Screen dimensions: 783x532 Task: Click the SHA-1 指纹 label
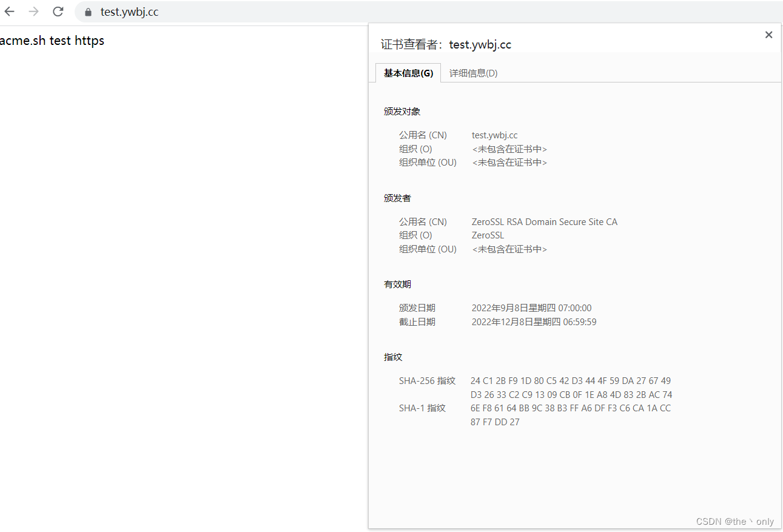[x=422, y=408]
